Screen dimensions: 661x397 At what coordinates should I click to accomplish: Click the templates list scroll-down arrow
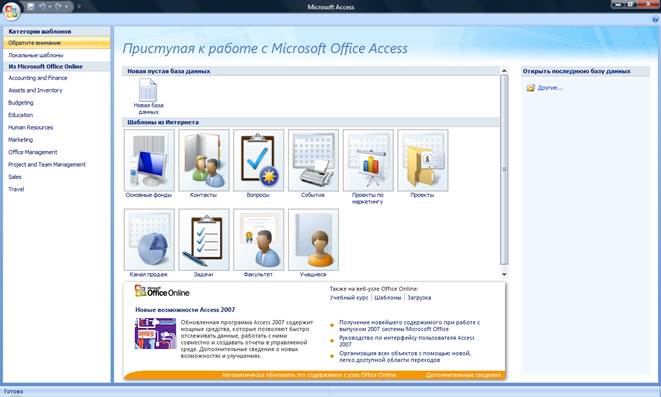click(504, 274)
